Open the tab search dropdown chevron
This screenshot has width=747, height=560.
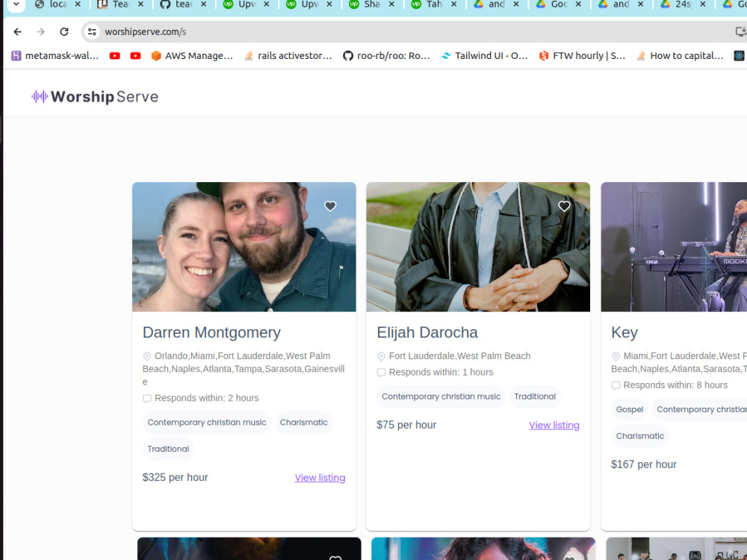[x=16, y=4]
